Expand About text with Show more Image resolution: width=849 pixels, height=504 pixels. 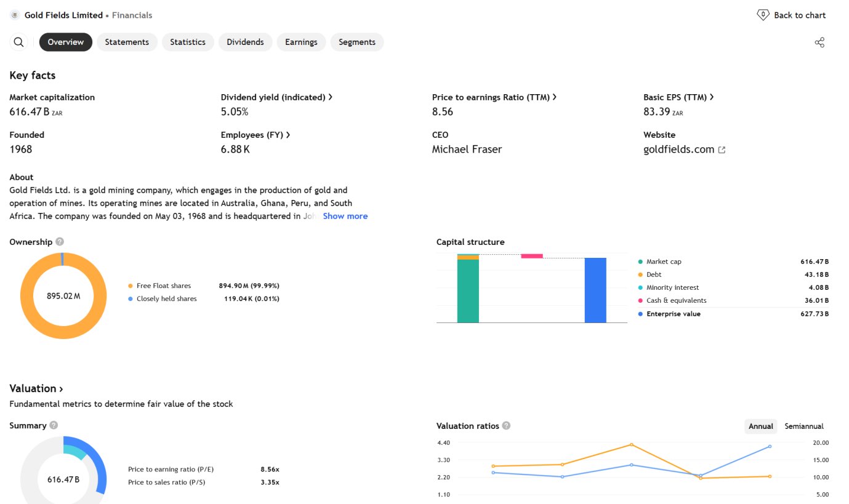tap(345, 216)
